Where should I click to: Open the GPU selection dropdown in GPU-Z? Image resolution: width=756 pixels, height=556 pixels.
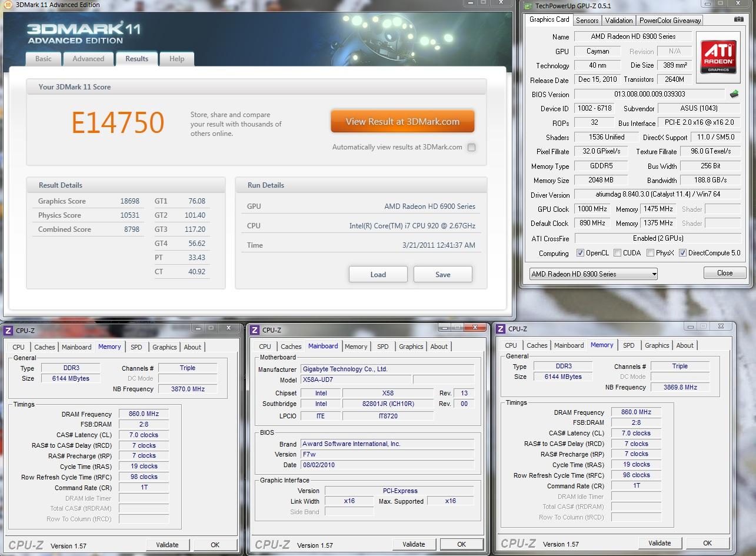click(x=592, y=274)
